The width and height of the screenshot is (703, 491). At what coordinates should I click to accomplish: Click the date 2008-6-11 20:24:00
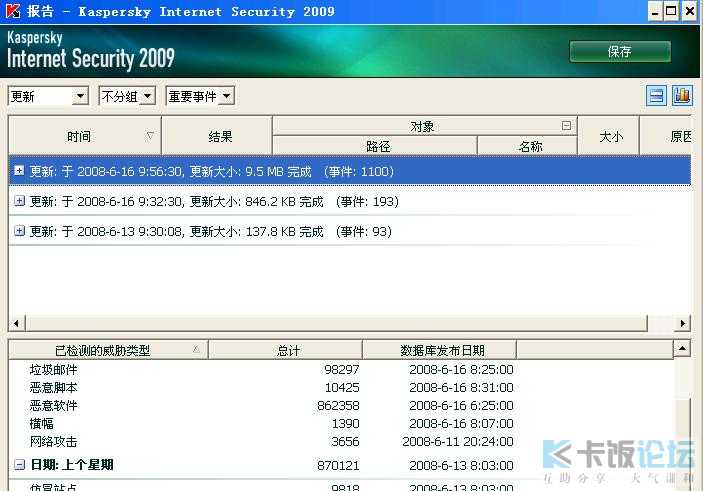tap(458, 441)
